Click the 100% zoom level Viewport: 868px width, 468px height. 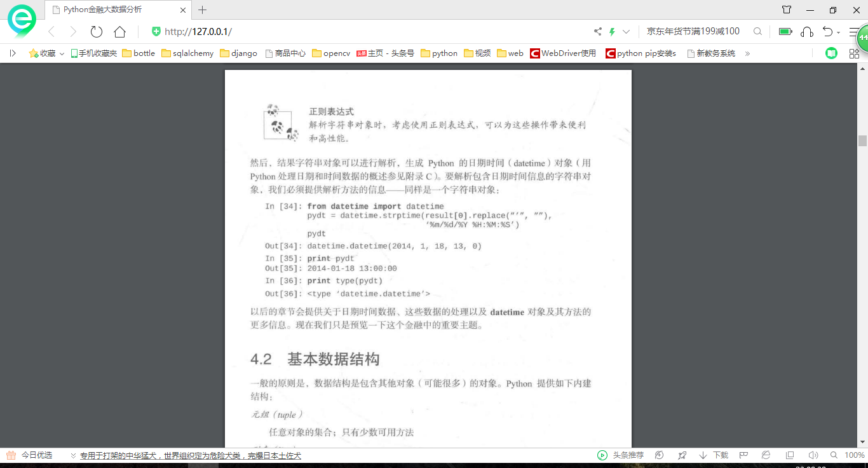855,455
